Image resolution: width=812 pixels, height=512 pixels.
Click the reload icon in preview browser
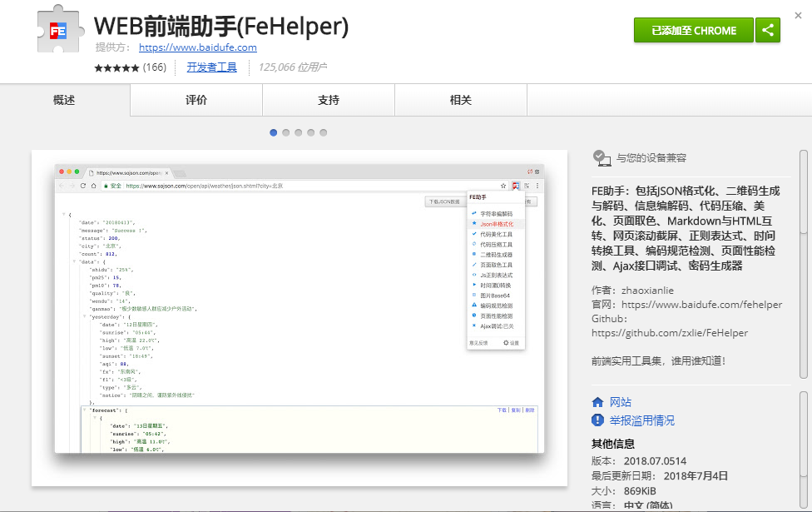(x=83, y=186)
